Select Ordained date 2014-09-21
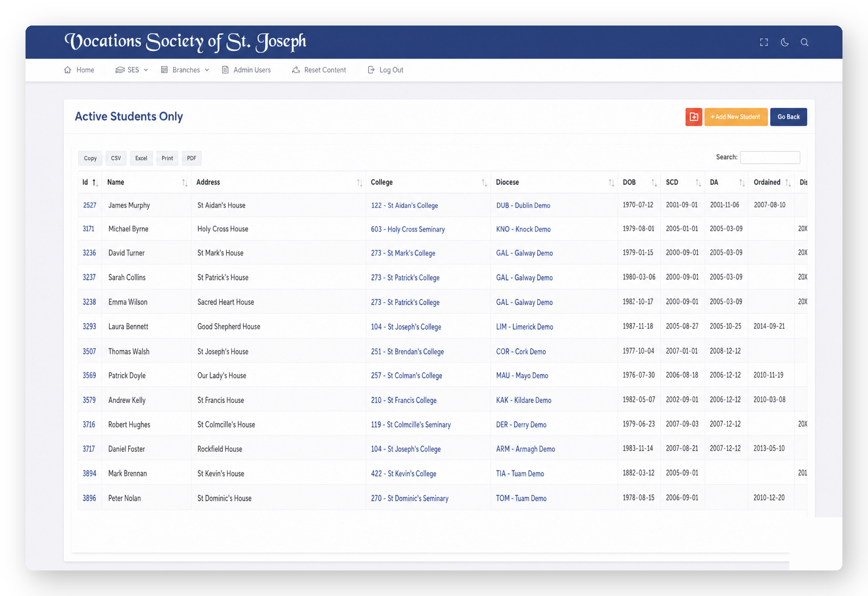868x596 pixels. point(769,326)
